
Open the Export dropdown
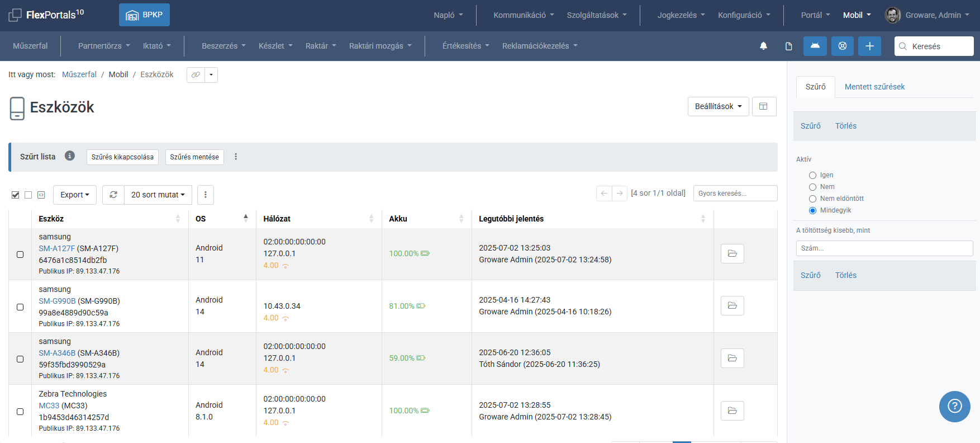point(75,195)
